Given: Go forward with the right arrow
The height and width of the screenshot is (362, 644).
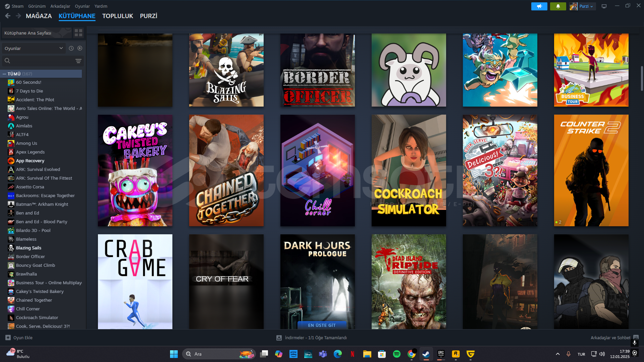Looking at the screenshot, I should click(x=18, y=16).
